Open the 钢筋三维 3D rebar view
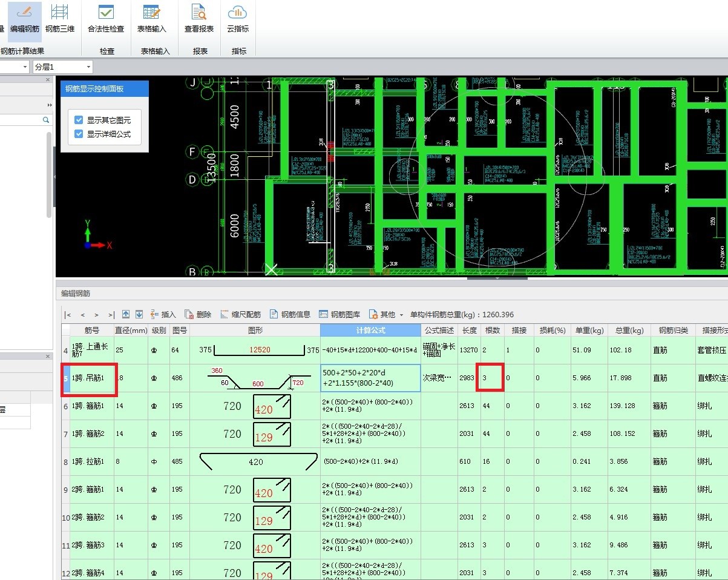The width and height of the screenshot is (728, 580). click(60, 19)
